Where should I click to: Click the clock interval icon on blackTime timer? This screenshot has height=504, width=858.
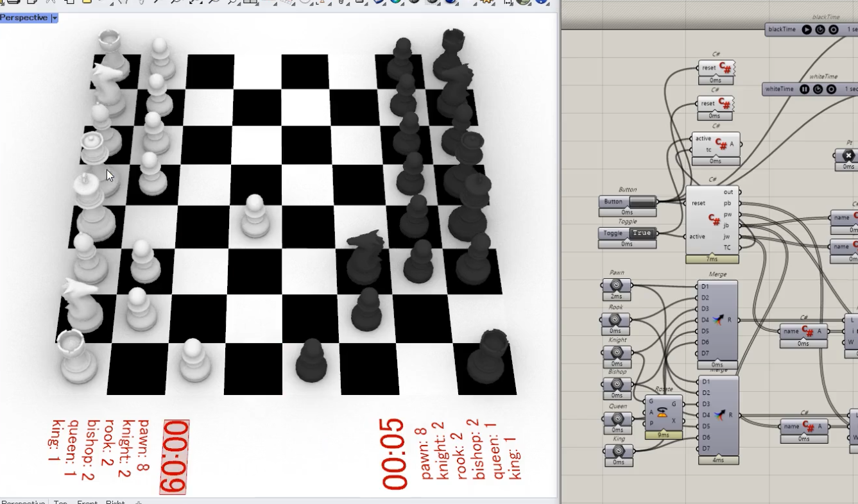click(x=819, y=29)
